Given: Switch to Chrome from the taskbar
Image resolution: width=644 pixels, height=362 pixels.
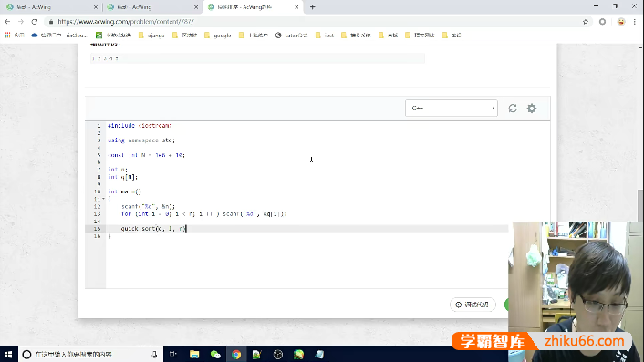Looking at the screenshot, I should (x=236, y=354).
